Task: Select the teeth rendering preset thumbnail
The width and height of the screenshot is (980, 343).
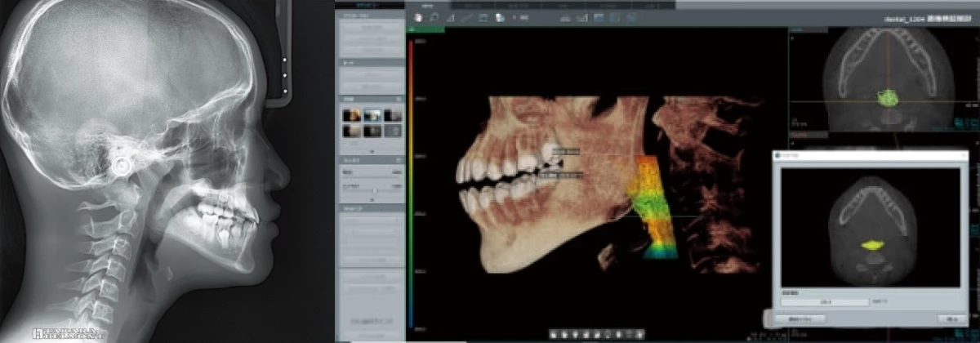Action: click(372, 115)
